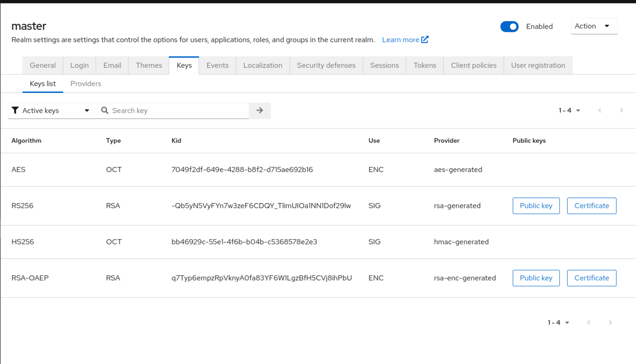Disable the master realm Enabled toggle

509,26
